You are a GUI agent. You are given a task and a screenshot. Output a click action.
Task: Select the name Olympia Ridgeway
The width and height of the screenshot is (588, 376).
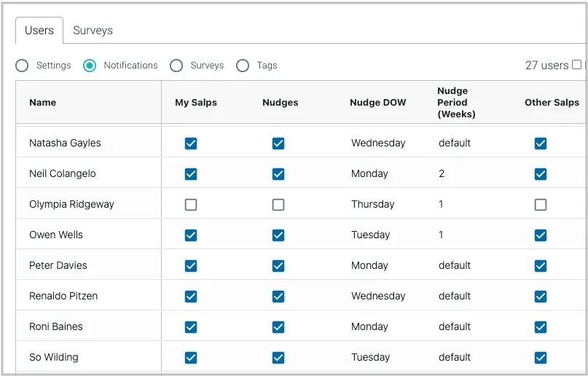(71, 204)
